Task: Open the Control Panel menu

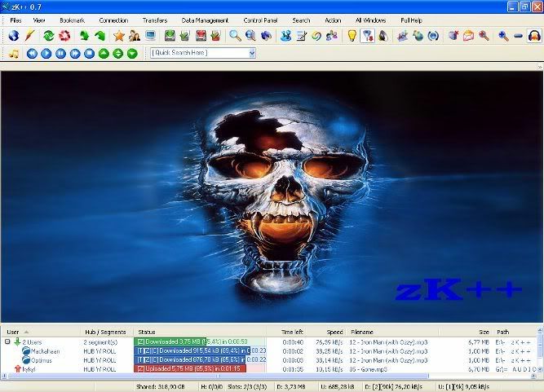Action: (x=260, y=20)
